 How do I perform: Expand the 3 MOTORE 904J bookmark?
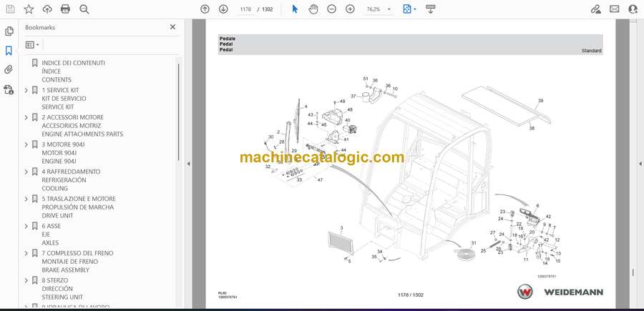(x=26, y=144)
